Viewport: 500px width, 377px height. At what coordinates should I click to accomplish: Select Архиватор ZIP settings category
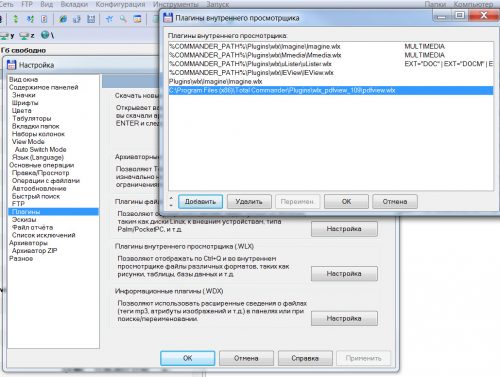(35, 251)
